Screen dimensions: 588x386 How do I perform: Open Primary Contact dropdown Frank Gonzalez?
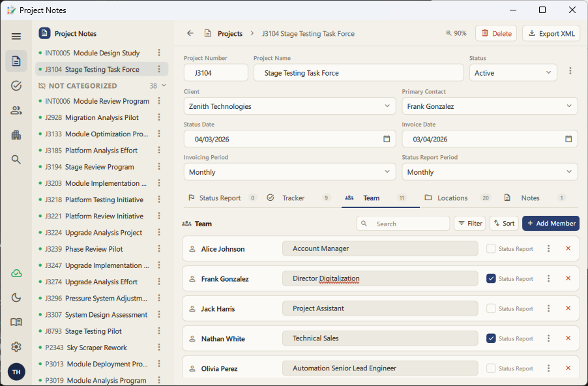click(x=490, y=106)
